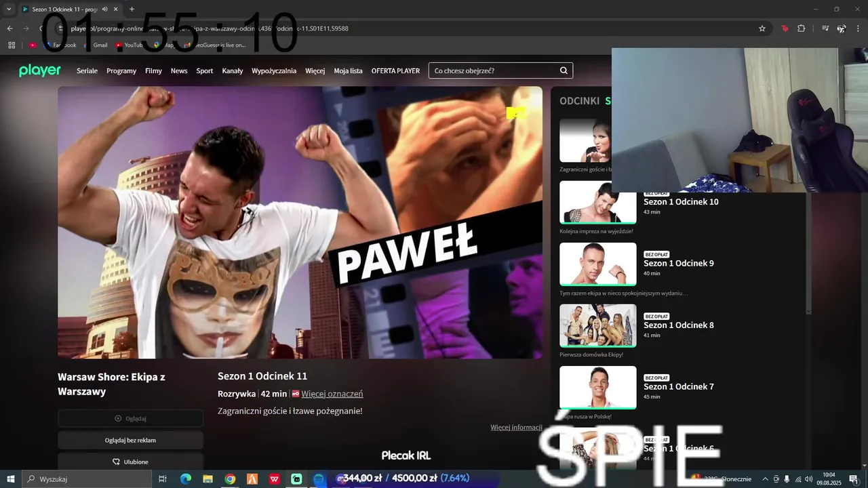Launch Microsoft Edge from the taskbar
868x488 pixels.
click(185, 479)
